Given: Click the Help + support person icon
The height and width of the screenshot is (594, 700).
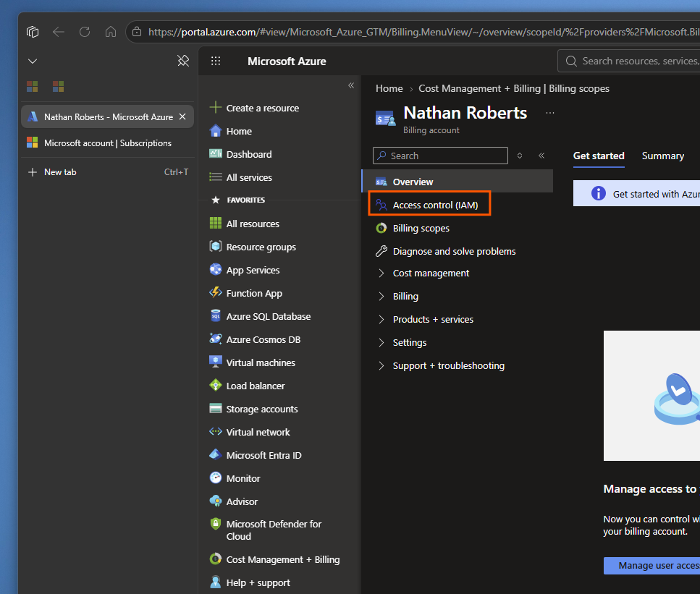Looking at the screenshot, I should point(216,582).
